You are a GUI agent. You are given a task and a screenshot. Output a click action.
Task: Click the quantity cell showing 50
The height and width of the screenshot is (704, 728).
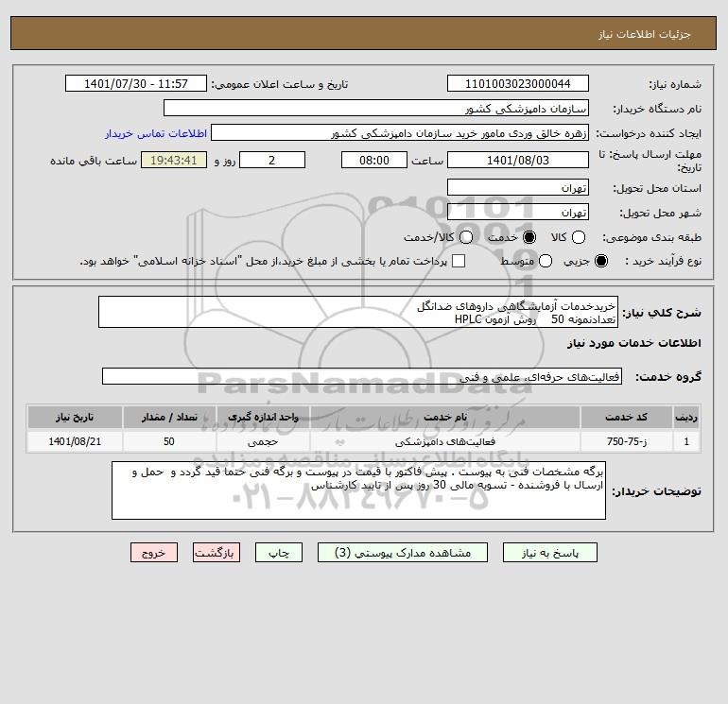[169, 441]
